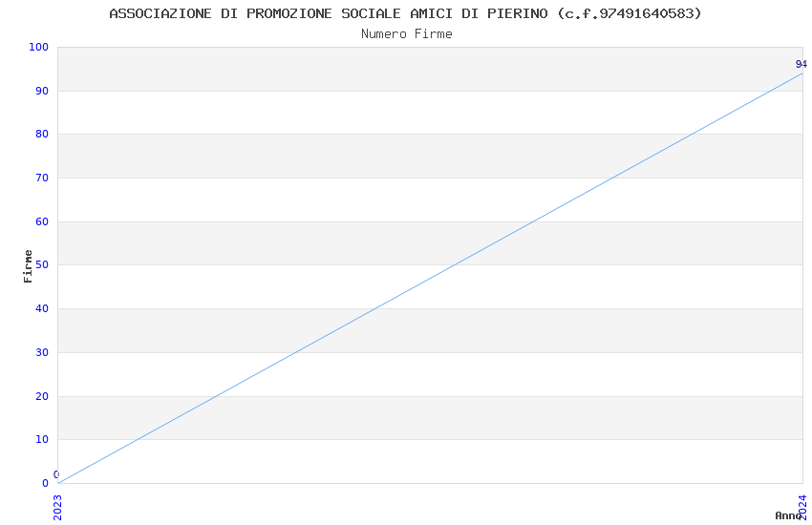812x525 pixels.
Task: Click the "Anno" x-axis title
Action: (788, 515)
